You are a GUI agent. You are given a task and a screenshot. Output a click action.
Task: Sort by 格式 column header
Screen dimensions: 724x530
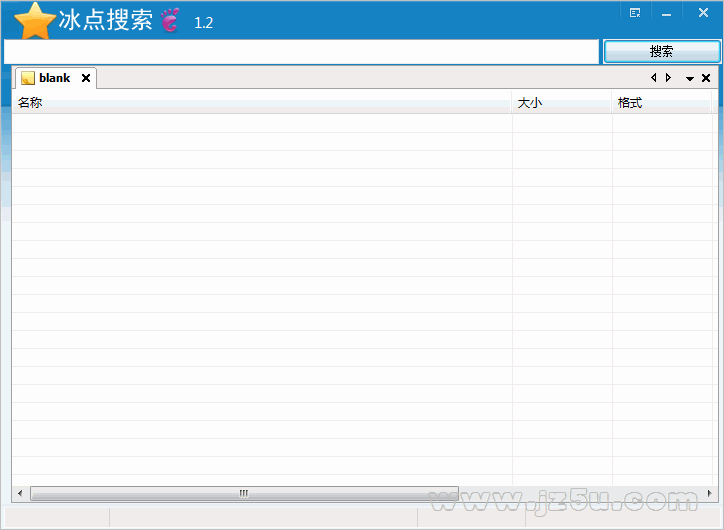pyautogui.click(x=662, y=102)
